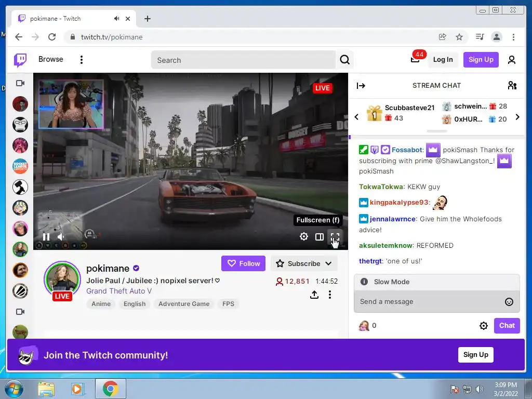532x399 pixels.
Task: Open the user profile icon menu
Action: click(x=512, y=60)
